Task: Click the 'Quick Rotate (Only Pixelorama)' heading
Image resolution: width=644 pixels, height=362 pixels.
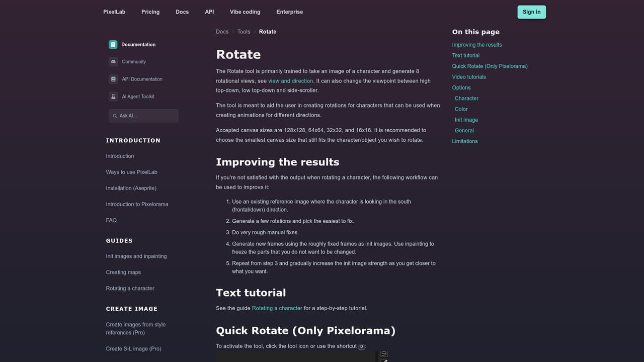Action: [305, 330]
